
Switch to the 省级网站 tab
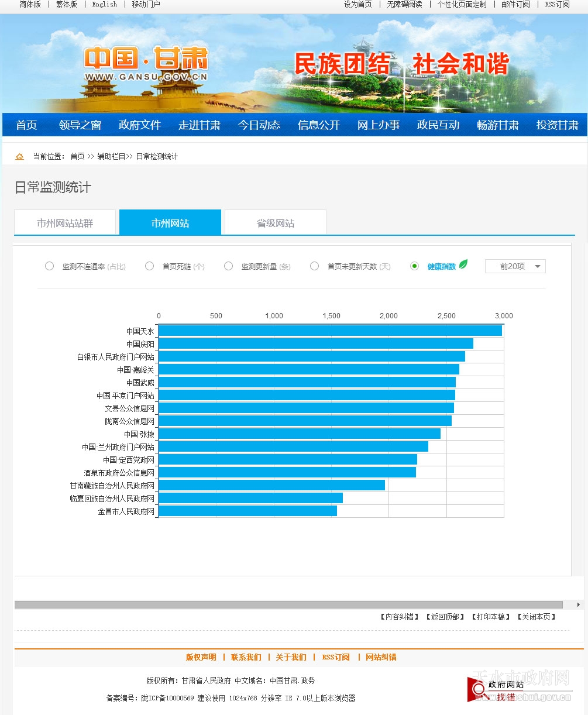(x=276, y=223)
